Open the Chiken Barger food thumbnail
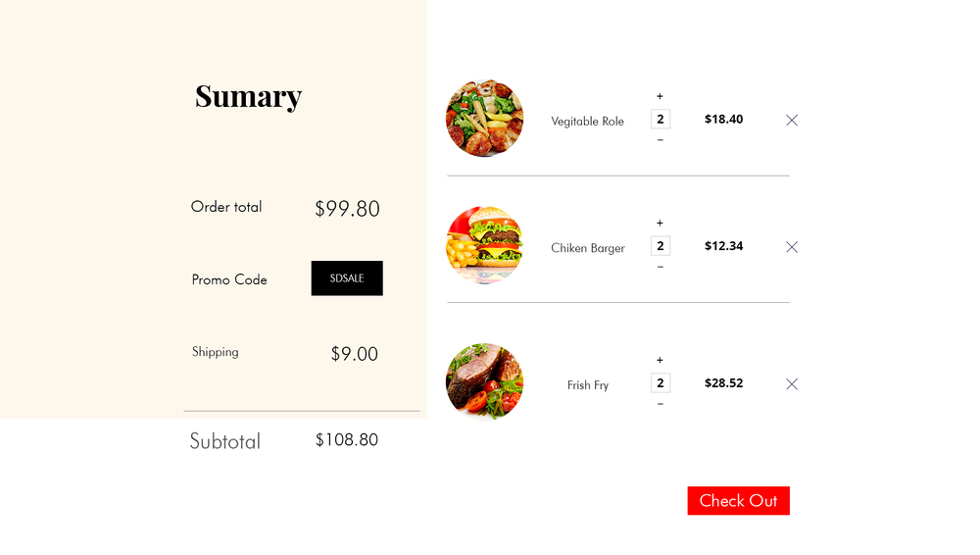Viewport: 980px width, 555px height. [x=484, y=245]
